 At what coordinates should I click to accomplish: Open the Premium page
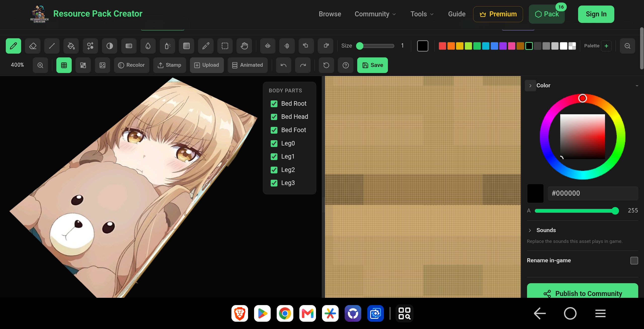(x=498, y=14)
